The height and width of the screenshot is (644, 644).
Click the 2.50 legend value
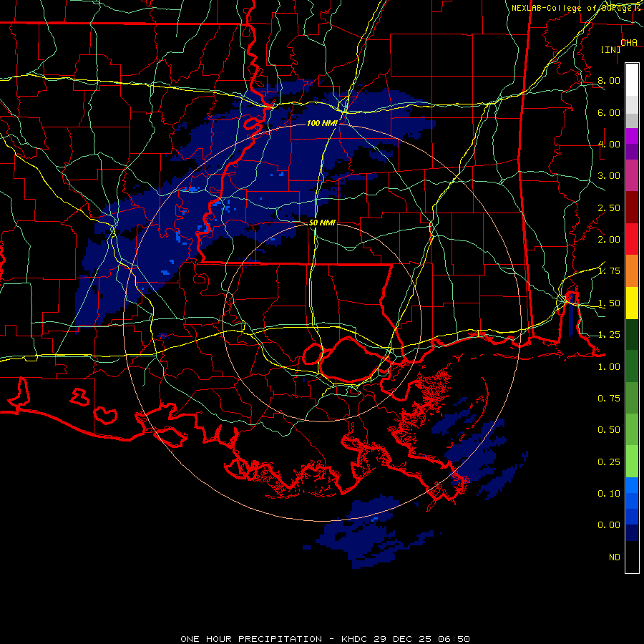pyautogui.click(x=609, y=208)
